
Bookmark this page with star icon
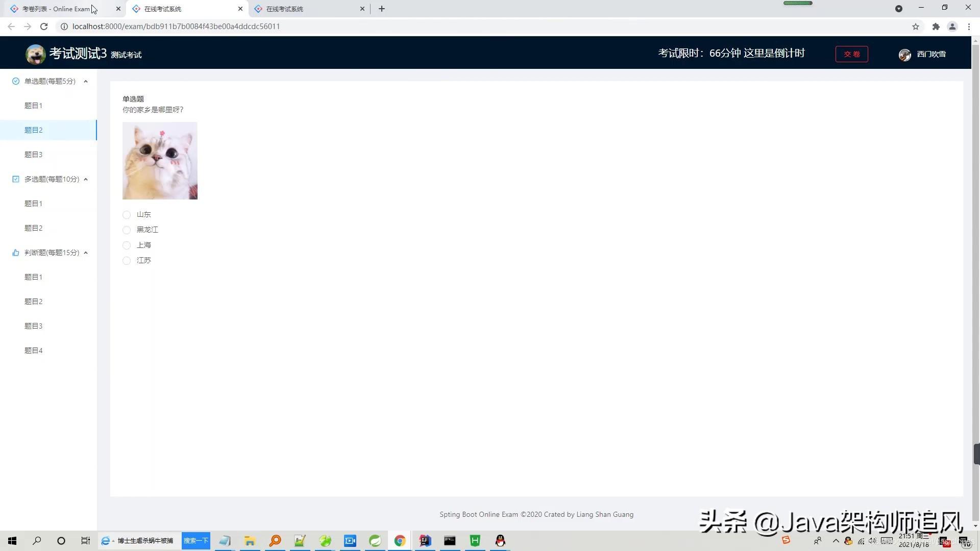click(x=916, y=27)
